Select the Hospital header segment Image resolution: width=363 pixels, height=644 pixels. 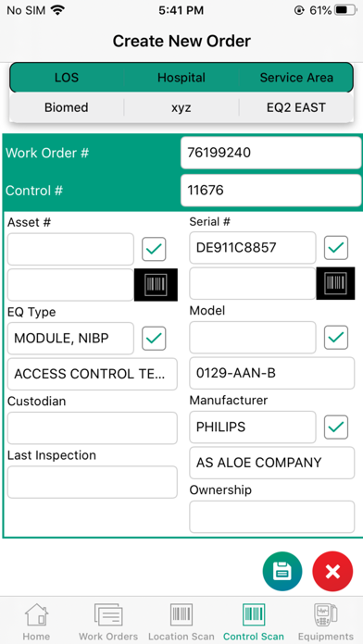[x=181, y=78]
